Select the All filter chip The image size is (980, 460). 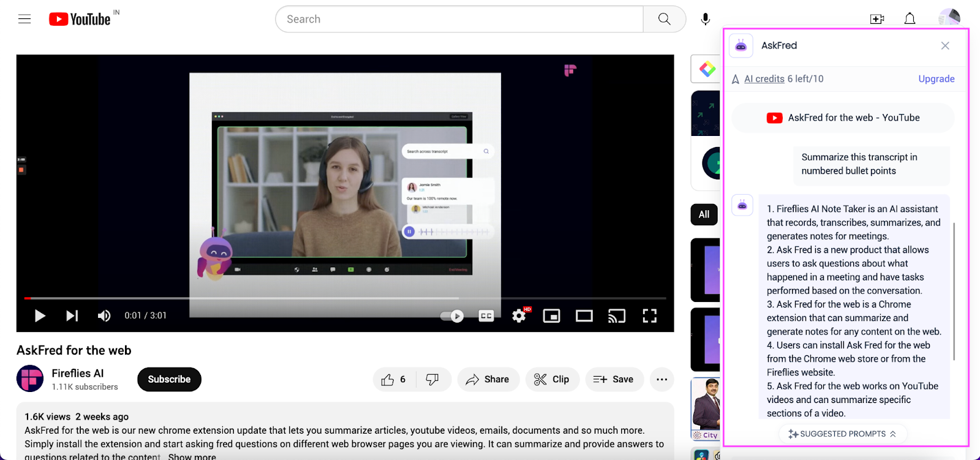(704, 214)
